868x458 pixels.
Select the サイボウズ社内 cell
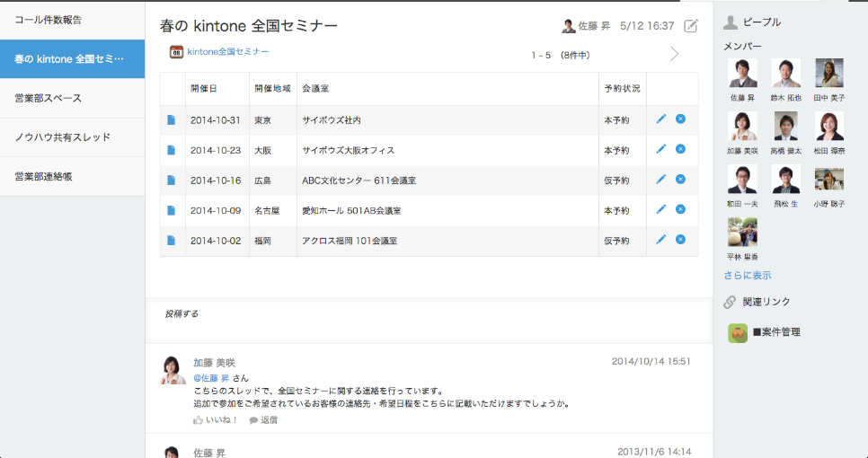pos(447,120)
